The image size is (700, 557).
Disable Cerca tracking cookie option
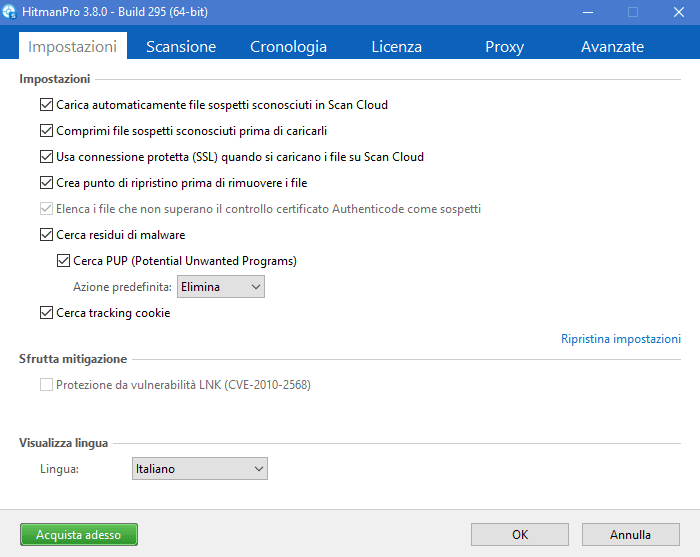click(x=46, y=313)
